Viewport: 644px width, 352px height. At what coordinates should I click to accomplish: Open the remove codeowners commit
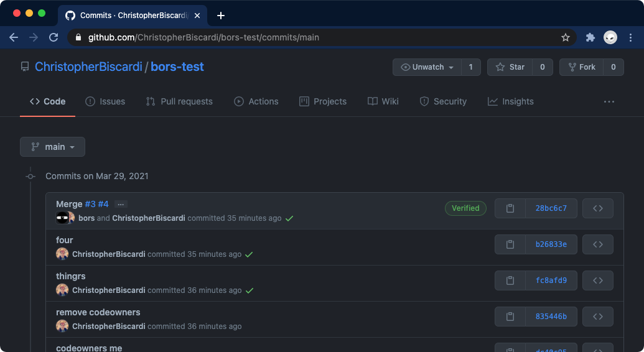98,312
